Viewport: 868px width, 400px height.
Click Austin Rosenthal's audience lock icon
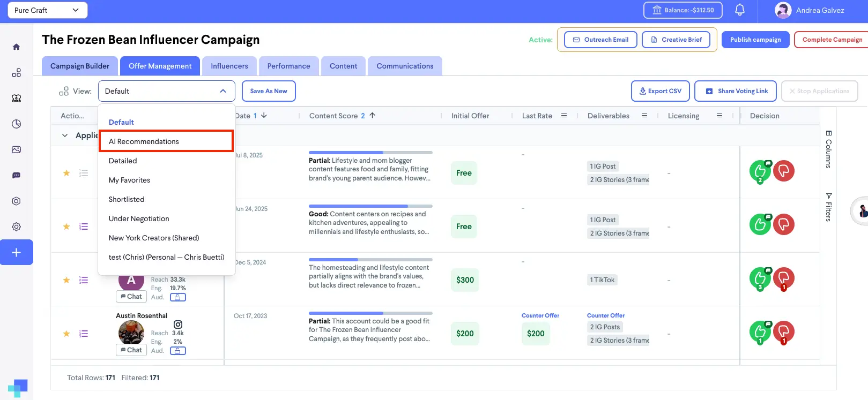click(178, 351)
